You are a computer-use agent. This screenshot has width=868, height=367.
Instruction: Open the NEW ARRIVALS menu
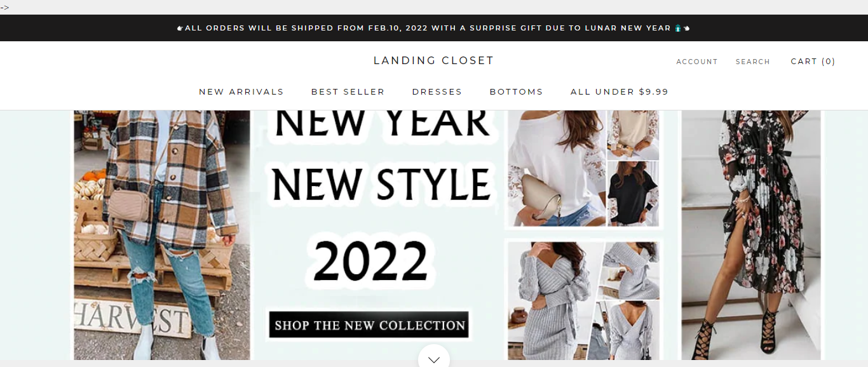pyautogui.click(x=241, y=91)
